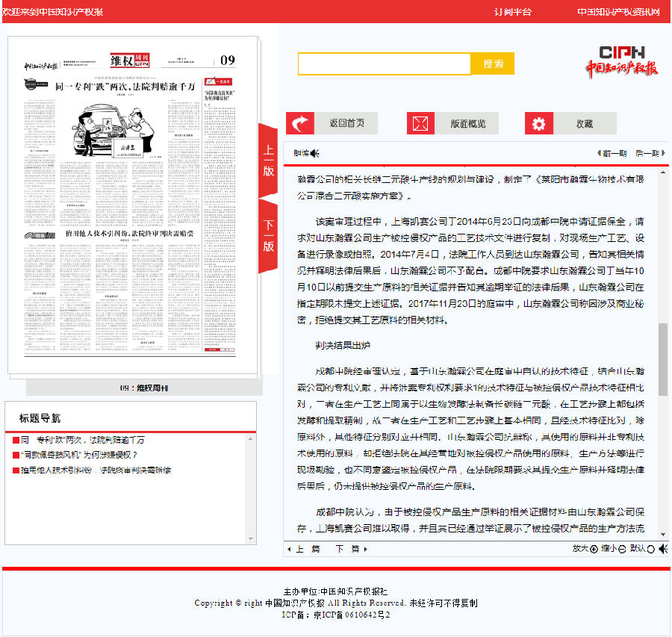Viewport: 672px width, 637px height.
Task: Click the search input field
Action: pyautogui.click(x=384, y=64)
